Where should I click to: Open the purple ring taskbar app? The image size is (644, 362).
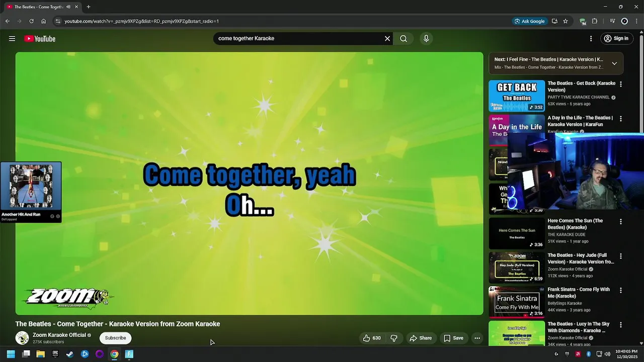tap(100, 354)
